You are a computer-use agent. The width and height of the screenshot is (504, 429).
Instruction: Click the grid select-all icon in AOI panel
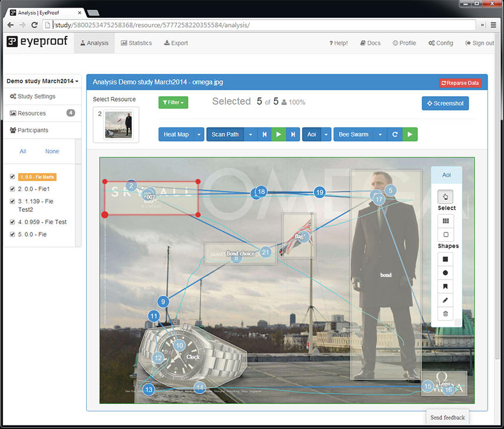446,221
